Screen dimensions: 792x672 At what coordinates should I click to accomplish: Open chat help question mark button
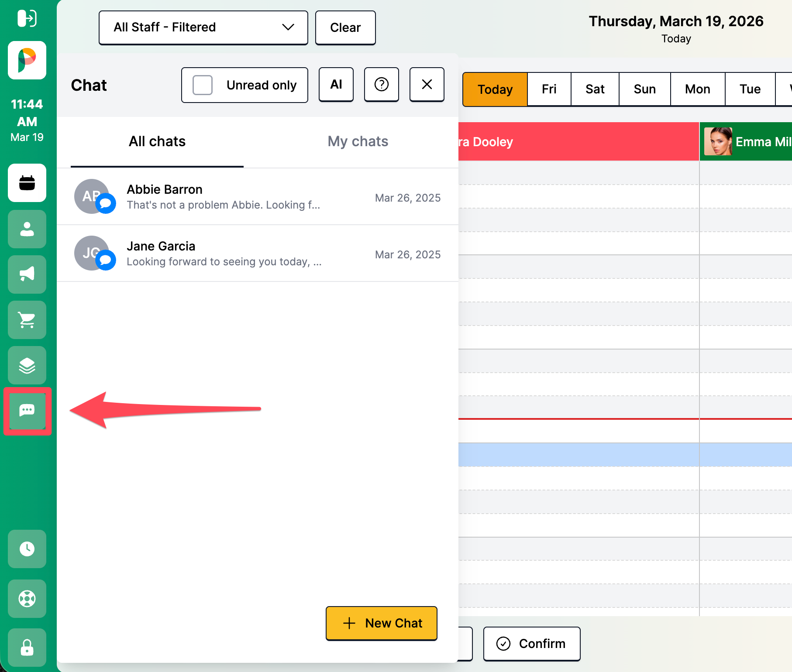pyautogui.click(x=382, y=85)
